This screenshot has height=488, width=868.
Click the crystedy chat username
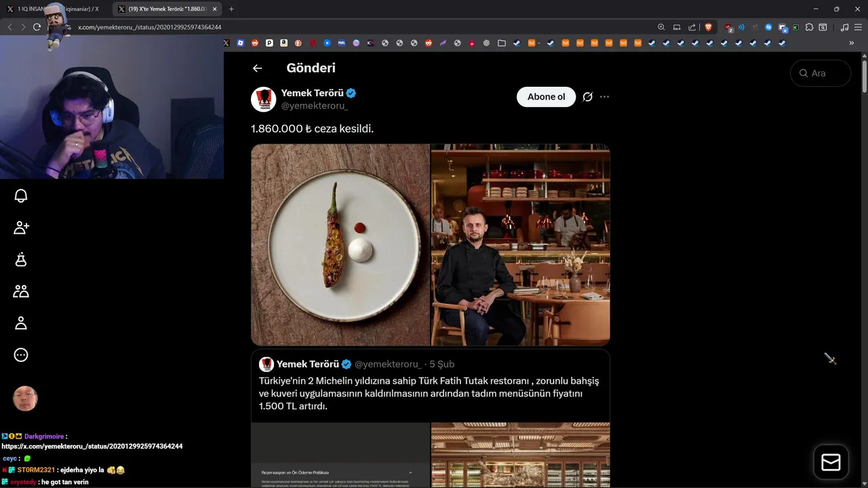coord(22,482)
